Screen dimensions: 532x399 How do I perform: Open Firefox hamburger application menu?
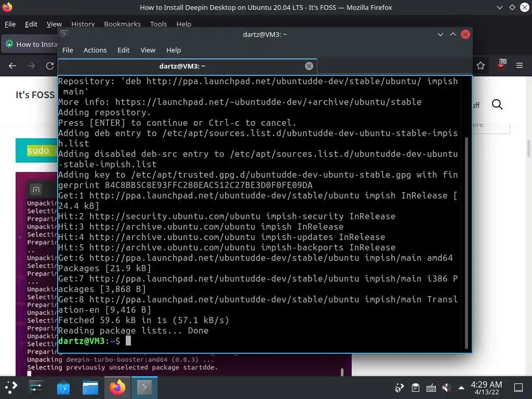tap(520, 65)
